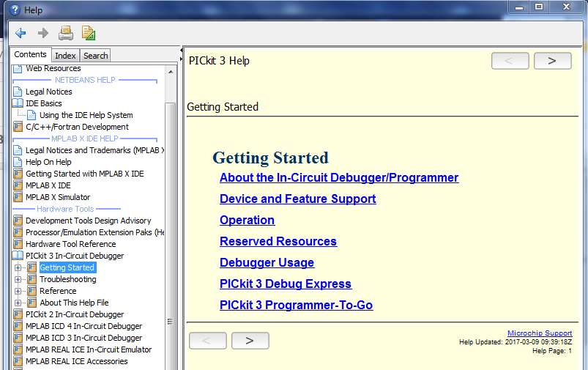Click the Help On Help page icon
The image size is (588, 370).
(x=18, y=162)
